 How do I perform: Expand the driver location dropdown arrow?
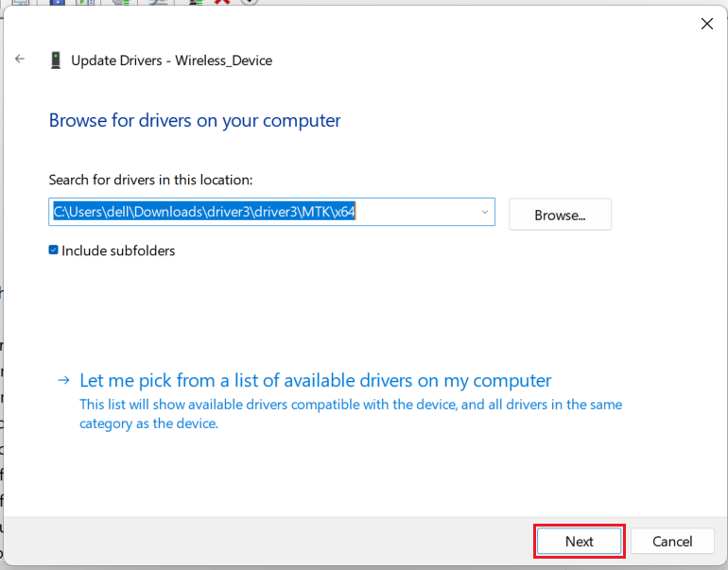[x=485, y=212]
